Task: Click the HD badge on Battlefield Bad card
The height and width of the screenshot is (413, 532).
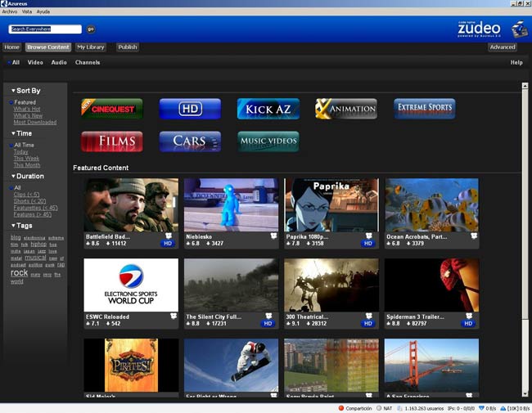Action: tap(168, 244)
